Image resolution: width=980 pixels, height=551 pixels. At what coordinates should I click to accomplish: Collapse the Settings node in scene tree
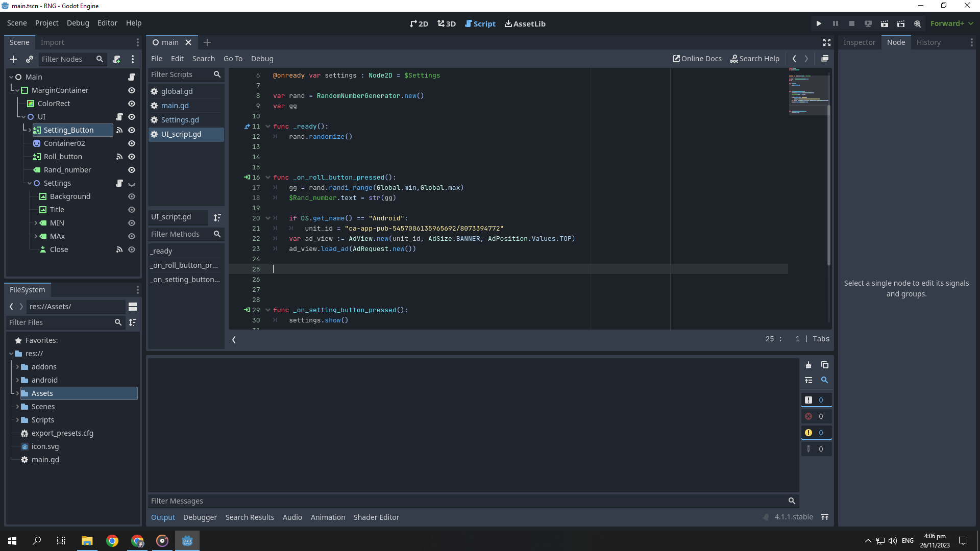point(30,183)
